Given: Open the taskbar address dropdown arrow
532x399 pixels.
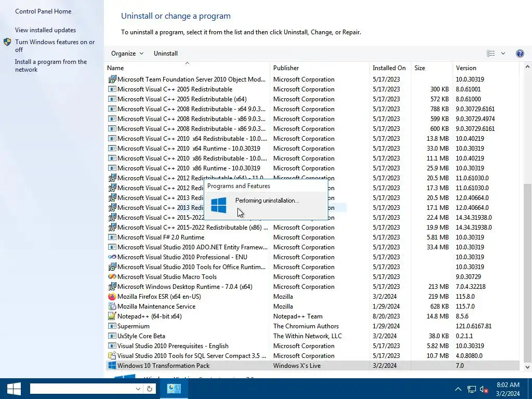Looking at the screenshot, I should 138,389.
